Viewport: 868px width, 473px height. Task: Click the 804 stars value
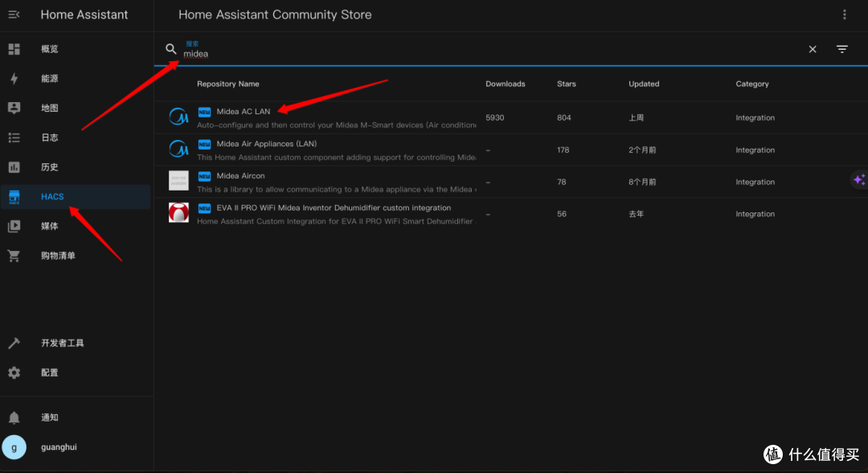[x=563, y=117]
